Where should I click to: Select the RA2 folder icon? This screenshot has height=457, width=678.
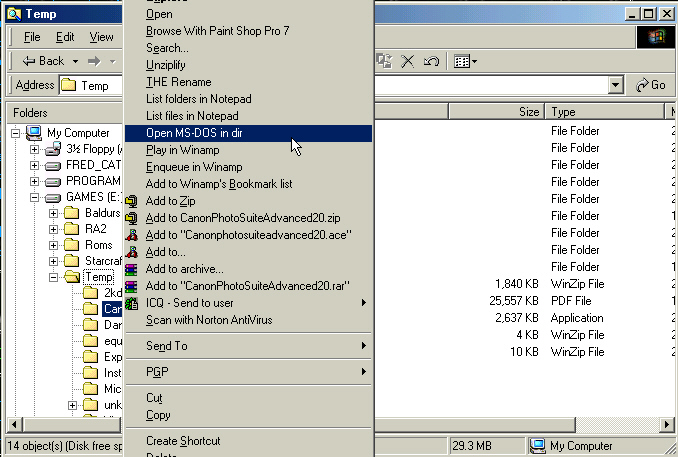72,229
